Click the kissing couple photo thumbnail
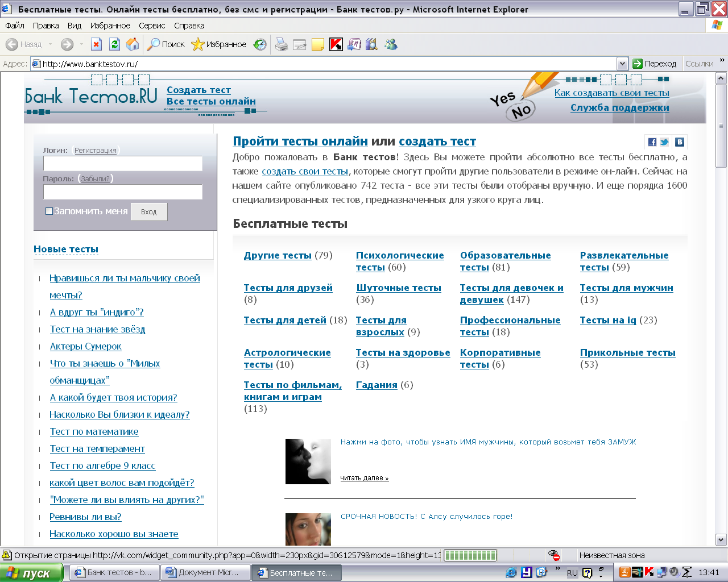Image resolution: width=728 pixels, height=582 pixels. click(308, 461)
